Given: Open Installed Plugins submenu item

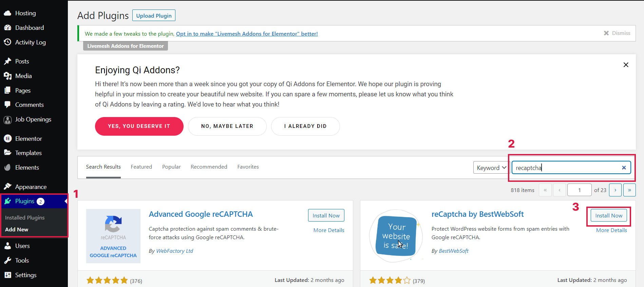Looking at the screenshot, I should [25, 217].
